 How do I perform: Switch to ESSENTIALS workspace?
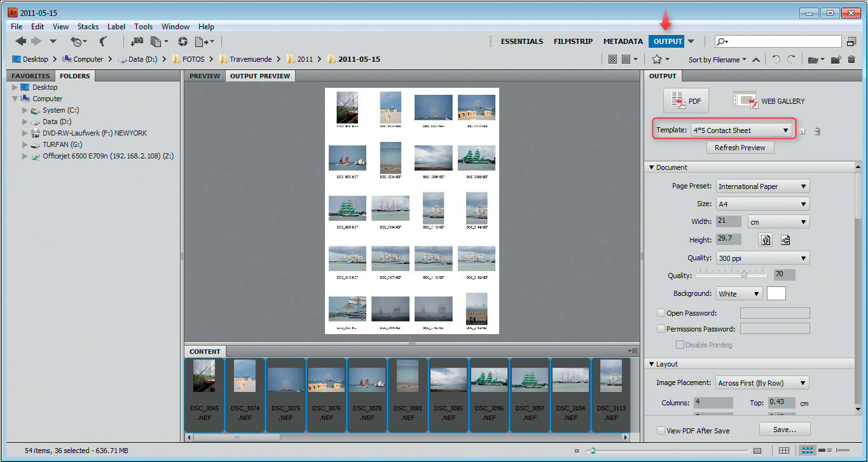(x=522, y=41)
